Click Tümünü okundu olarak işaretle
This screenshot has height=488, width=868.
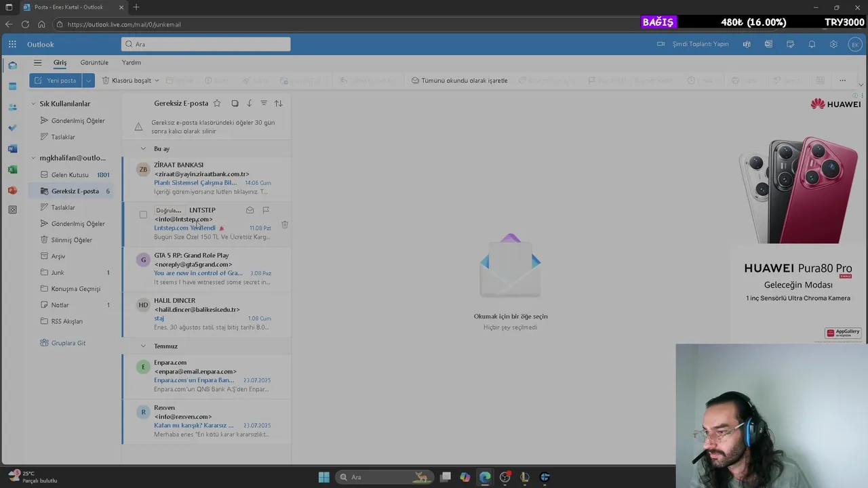pos(459,80)
